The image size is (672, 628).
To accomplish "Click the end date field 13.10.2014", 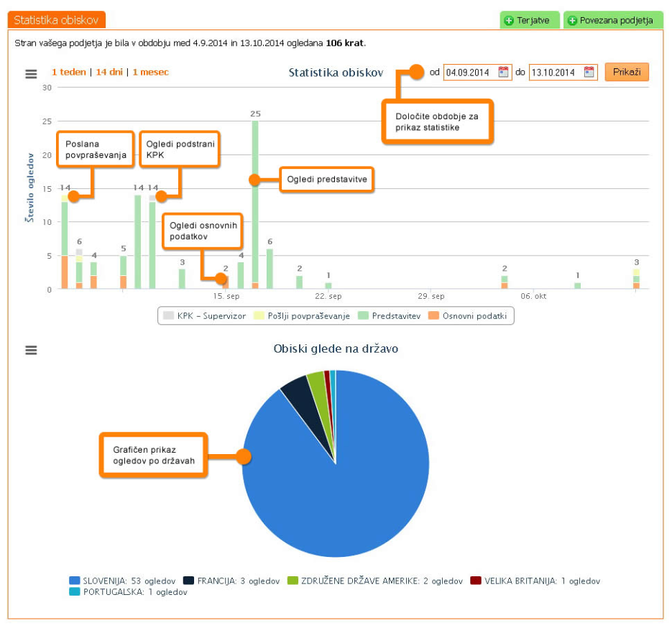I will pos(555,73).
